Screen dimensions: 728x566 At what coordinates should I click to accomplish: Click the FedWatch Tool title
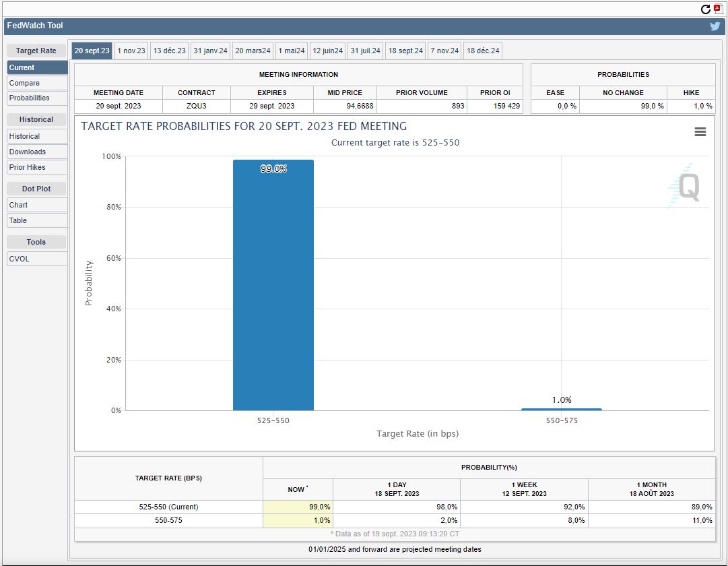(x=35, y=26)
